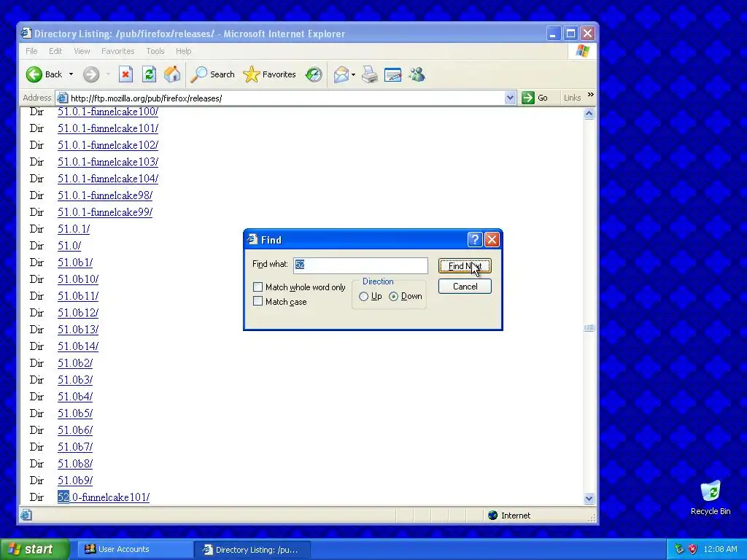747x560 pixels.
Task: Click the Find what text field
Action: pos(360,265)
